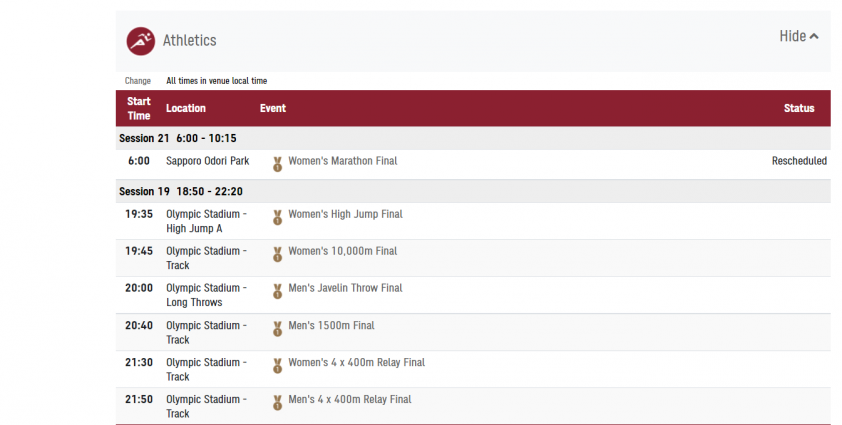This screenshot has width=842, height=425.
Task: Open the Women's High Jump Final event
Action: point(345,214)
